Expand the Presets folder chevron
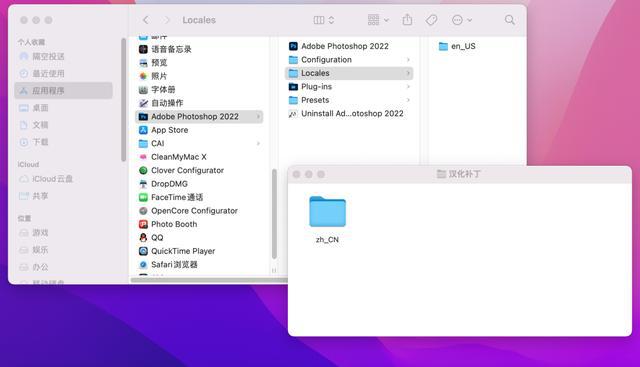Image resolution: width=640 pixels, height=367 pixels. tap(408, 100)
